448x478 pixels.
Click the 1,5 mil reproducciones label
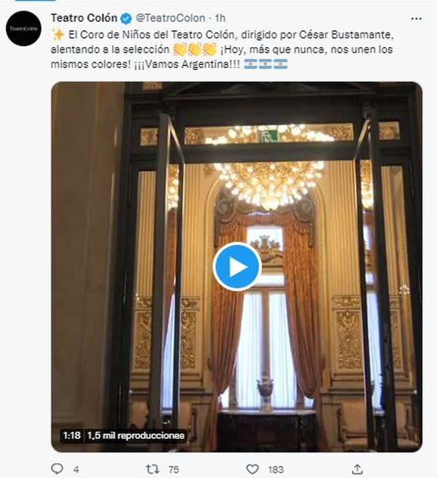point(136,436)
